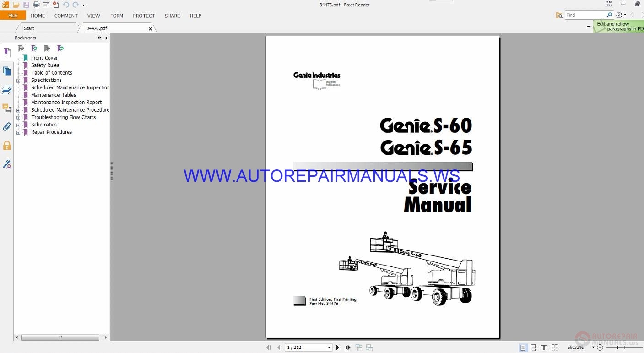Click the delete bookmark icon
The width and height of the screenshot is (644, 353).
[x=21, y=49]
